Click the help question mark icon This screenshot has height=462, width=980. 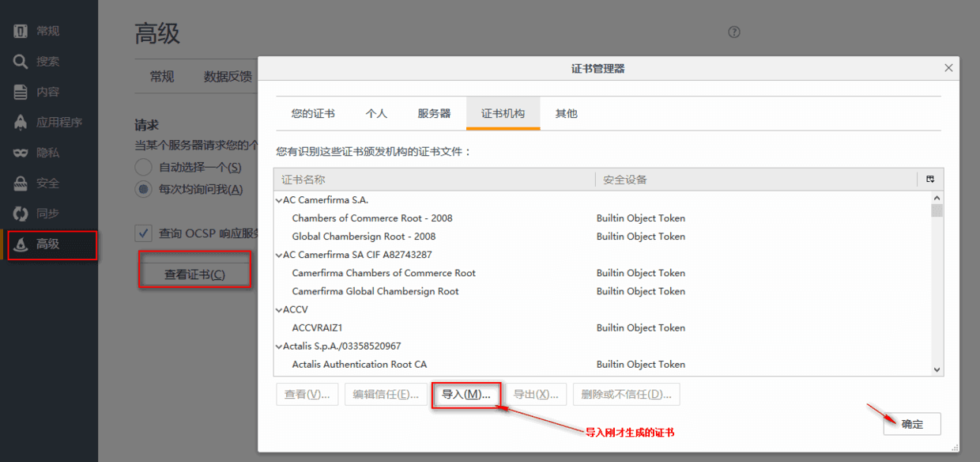point(734,32)
